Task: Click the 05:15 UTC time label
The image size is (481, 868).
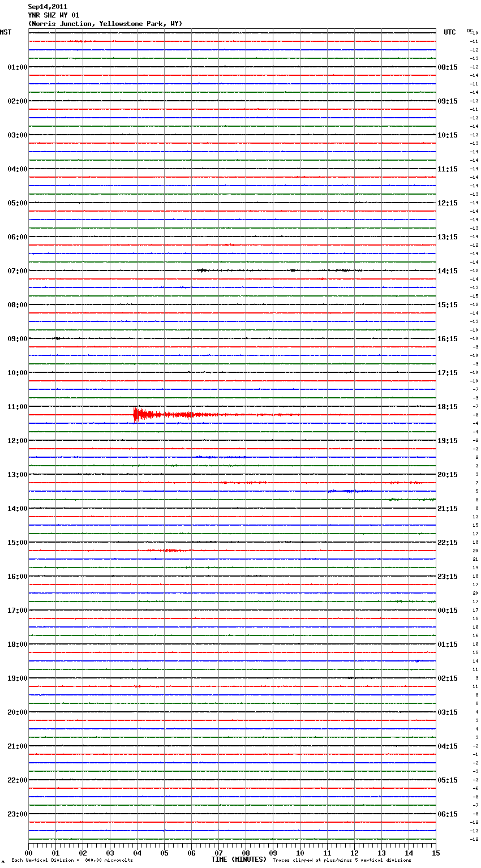Action: click(448, 780)
